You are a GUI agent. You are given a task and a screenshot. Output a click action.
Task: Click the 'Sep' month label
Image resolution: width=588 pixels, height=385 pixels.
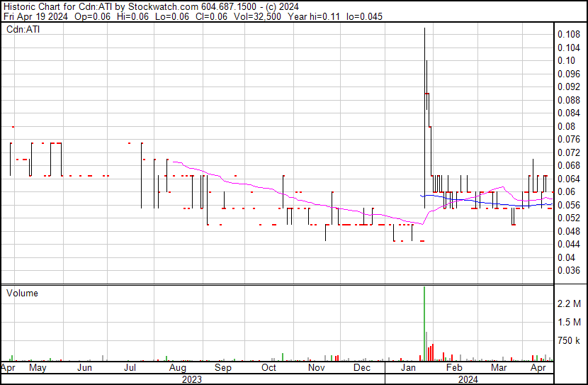tap(222, 368)
